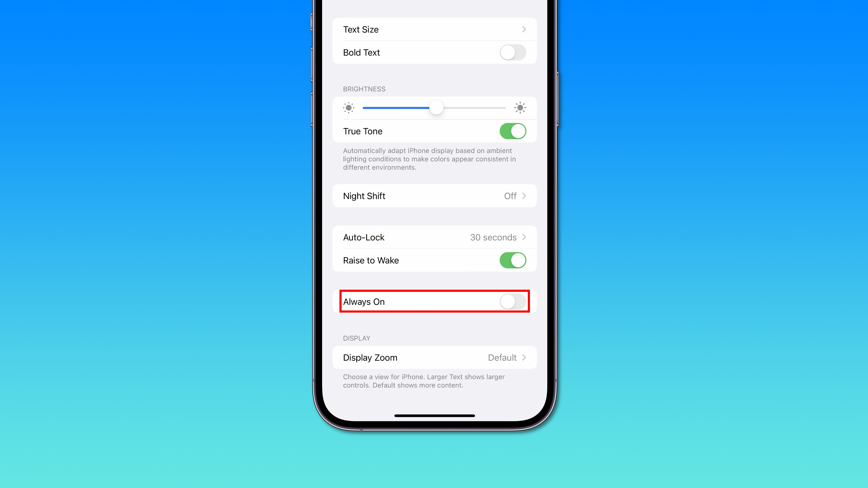This screenshot has height=488, width=868.
Task: Tap the low brightness icon left of slider
Action: [349, 108]
